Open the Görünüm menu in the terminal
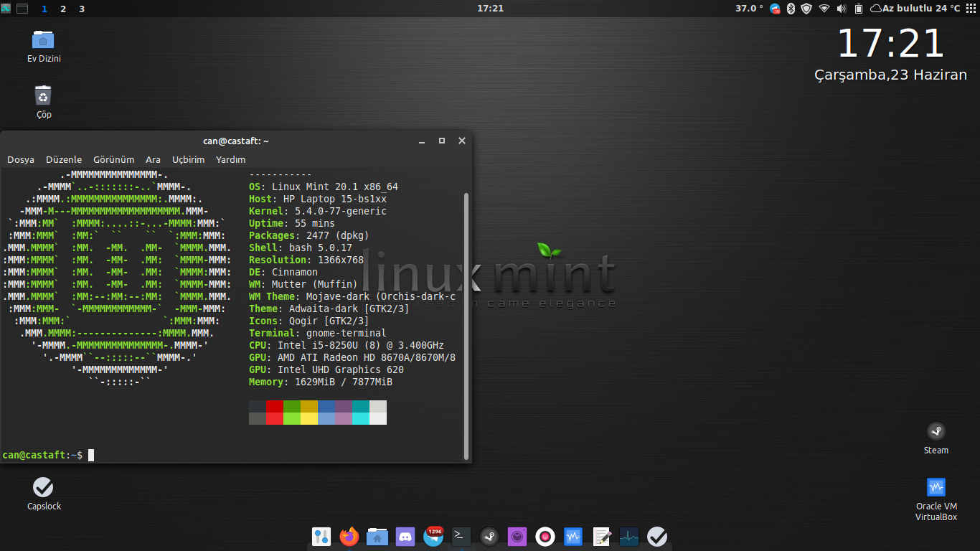The width and height of the screenshot is (980, 551). pyautogui.click(x=113, y=159)
